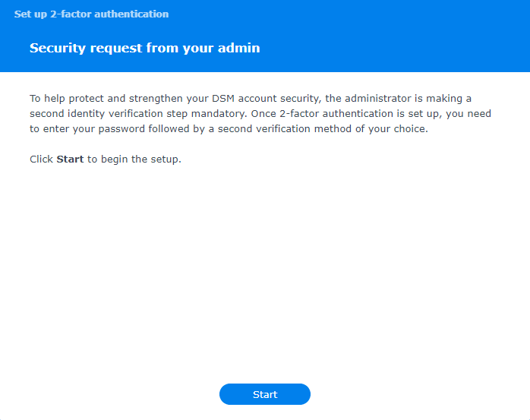Click 'second verification method of your choice'
Screen dimensions: 530x420
pos(327,129)
